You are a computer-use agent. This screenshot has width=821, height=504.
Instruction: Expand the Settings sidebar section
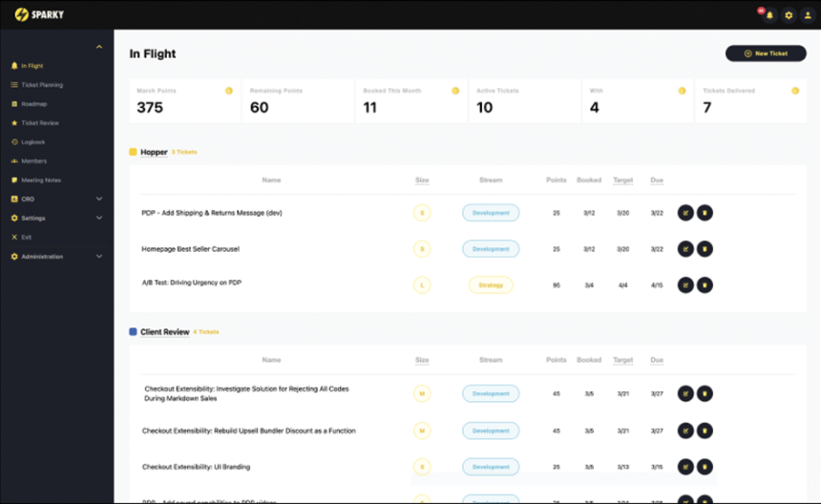tap(99, 218)
